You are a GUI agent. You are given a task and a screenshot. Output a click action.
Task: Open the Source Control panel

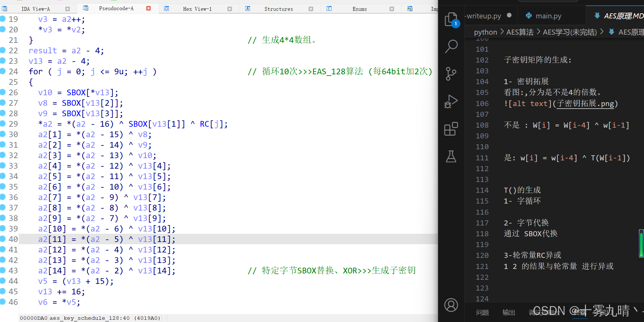tap(451, 74)
